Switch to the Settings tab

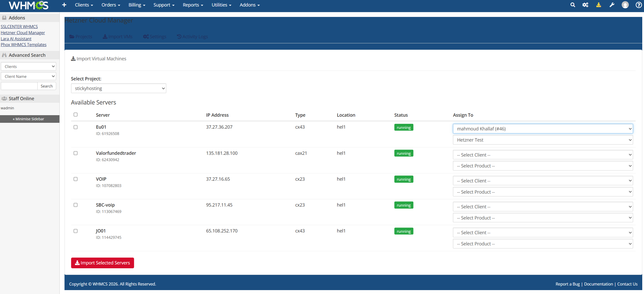155,37
